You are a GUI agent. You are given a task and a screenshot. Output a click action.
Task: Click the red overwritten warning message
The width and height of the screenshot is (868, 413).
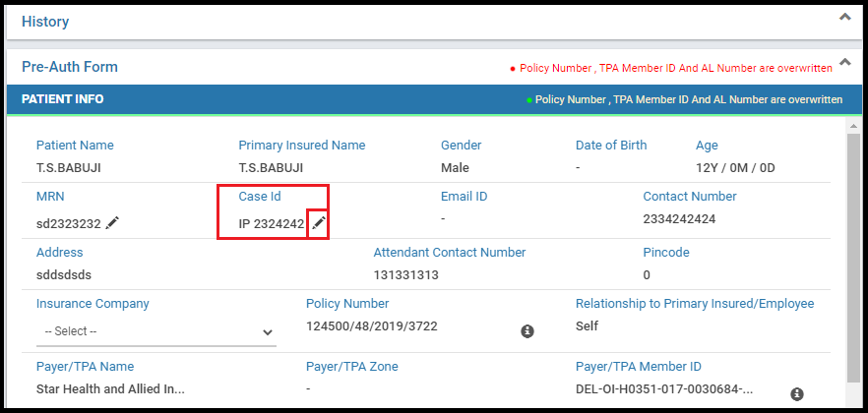point(671,68)
